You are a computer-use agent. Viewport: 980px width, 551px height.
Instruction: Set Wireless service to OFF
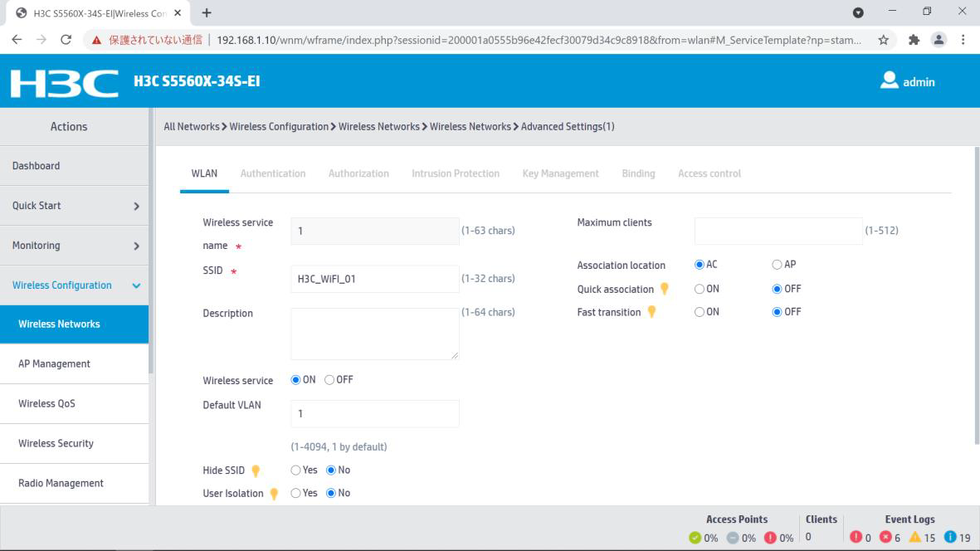click(x=329, y=380)
